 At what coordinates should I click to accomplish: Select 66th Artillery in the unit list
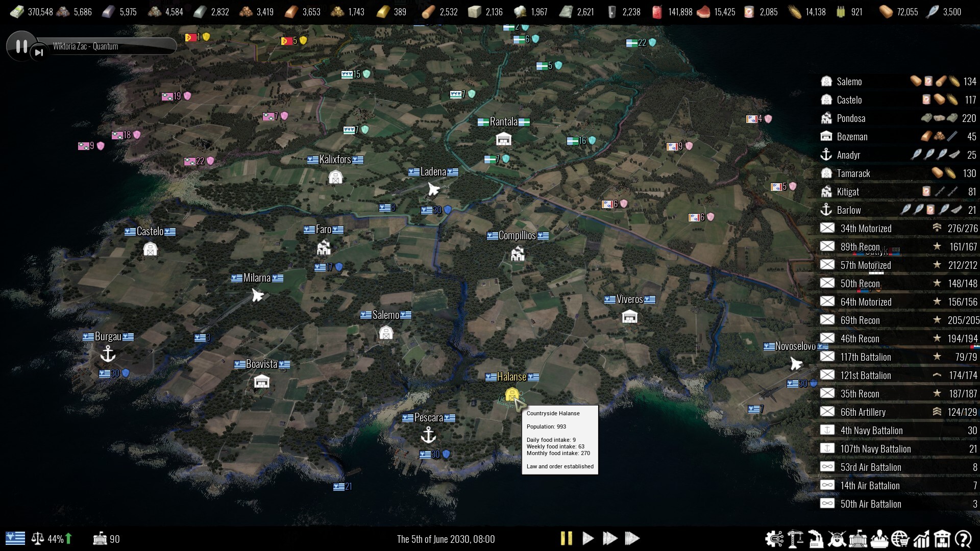click(863, 412)
